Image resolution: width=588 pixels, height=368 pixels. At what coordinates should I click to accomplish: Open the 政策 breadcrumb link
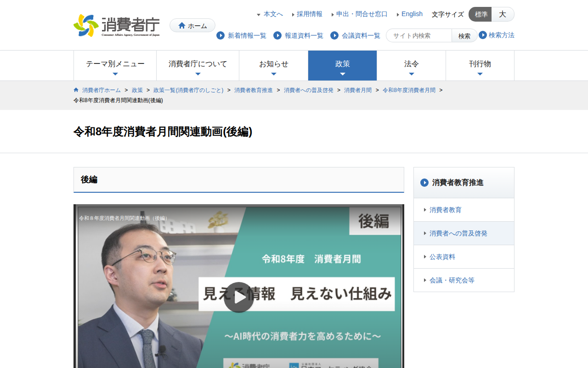(137, 90)
